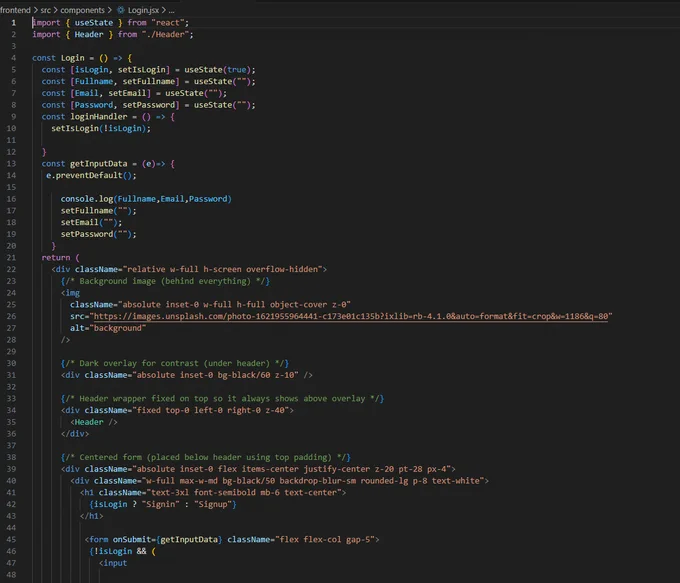
Task: Click the 'Header wrapper fixed on top' comment
Action: [222, 398]
